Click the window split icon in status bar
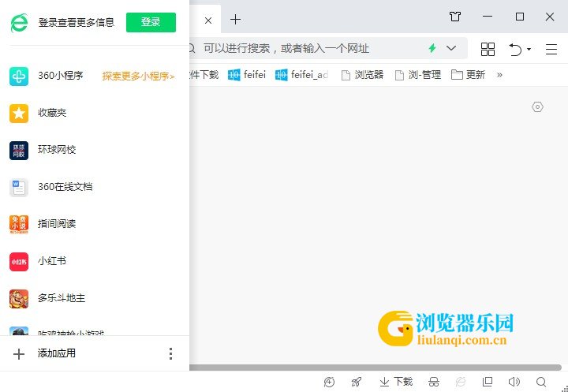This screenshot has height=392, width=568. pyautogui.click(x=488, y=382)
